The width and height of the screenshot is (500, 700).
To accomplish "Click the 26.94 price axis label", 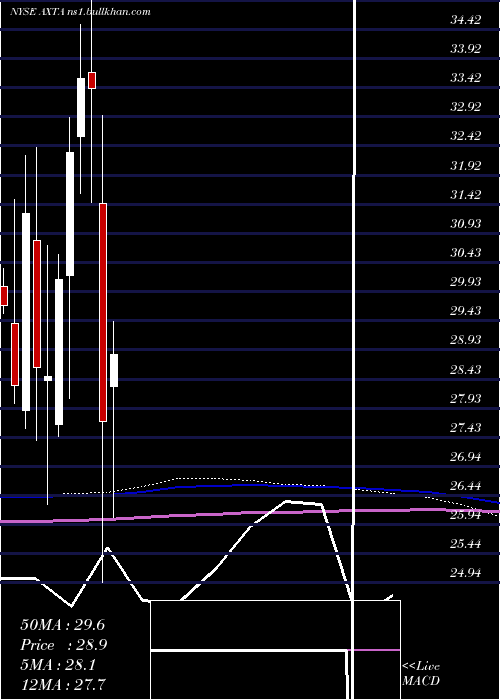I will pos(466,457).
